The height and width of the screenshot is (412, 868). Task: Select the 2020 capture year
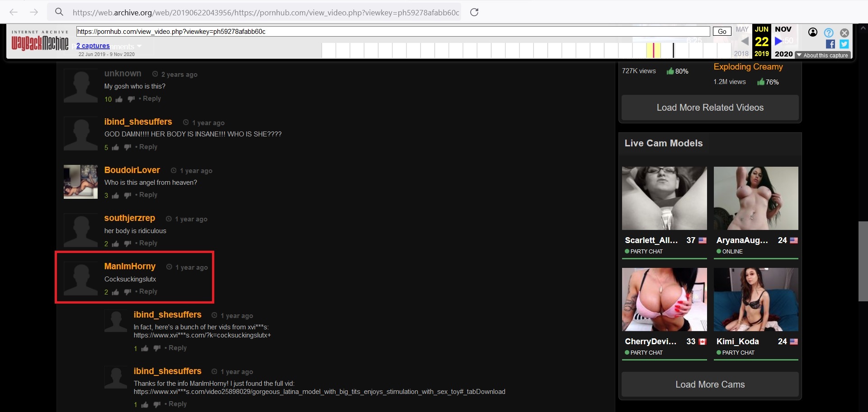pos(783,54)
